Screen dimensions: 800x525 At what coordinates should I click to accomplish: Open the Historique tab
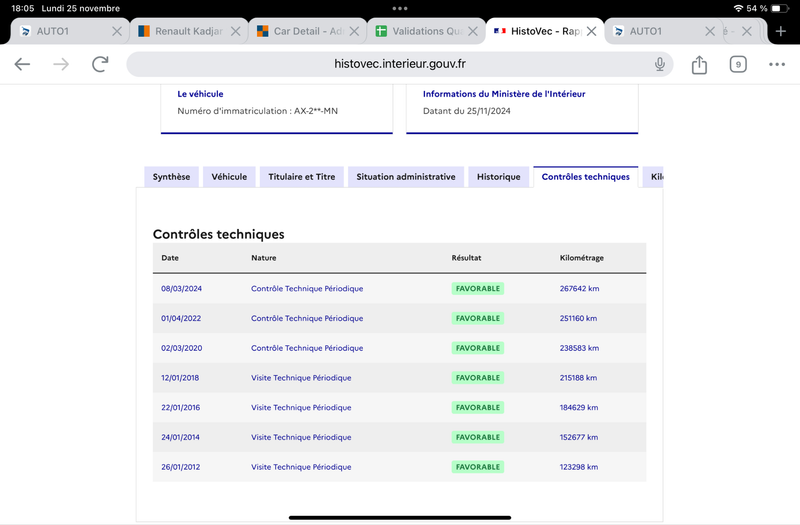point(498,177)
